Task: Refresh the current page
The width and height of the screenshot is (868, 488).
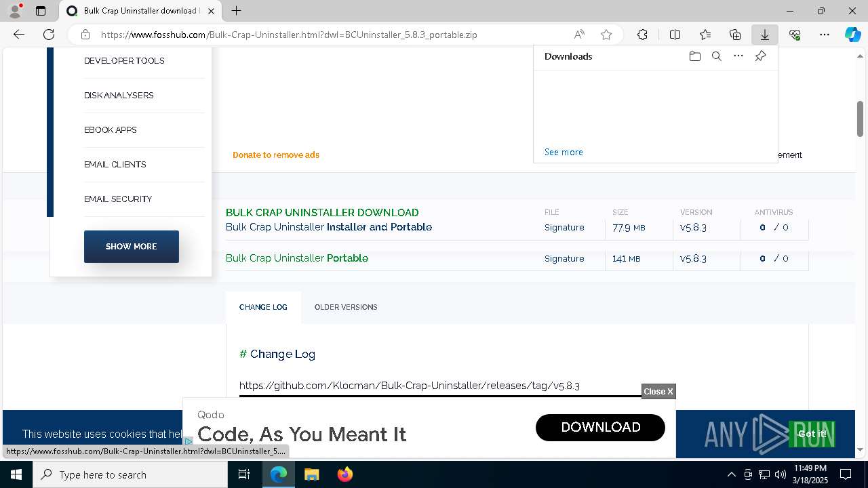Action: click(x=49, y=35)
